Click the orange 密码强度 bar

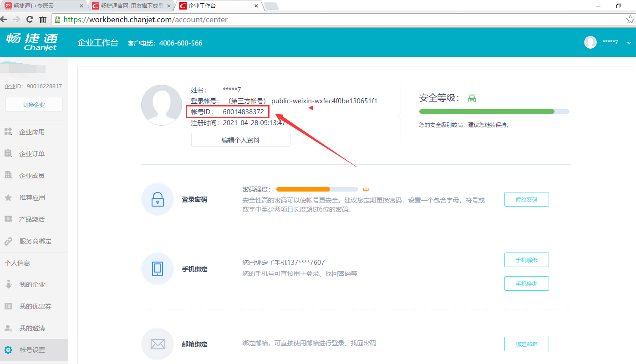point(317,189)
